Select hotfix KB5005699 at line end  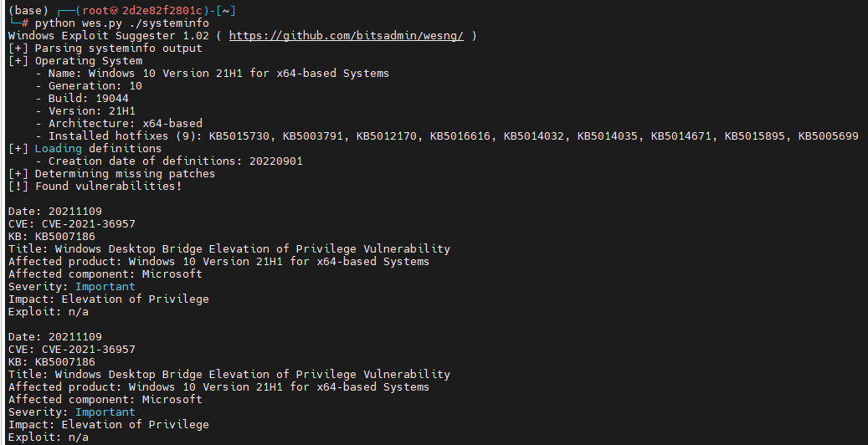(x=828, y=136)
